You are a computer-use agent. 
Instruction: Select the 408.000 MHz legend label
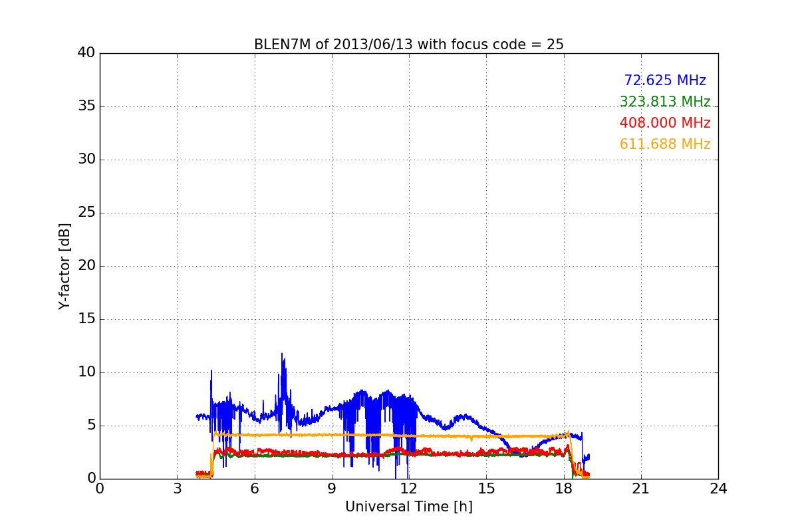tap(665, 123)
